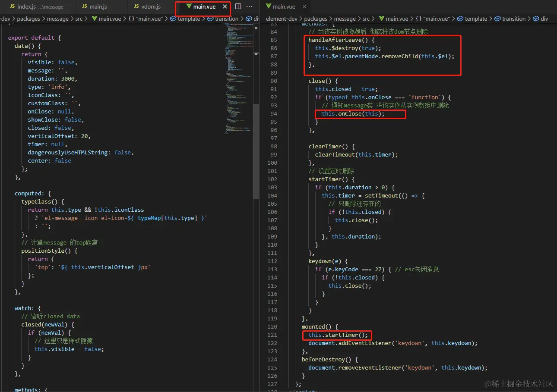The image size is (557, 392).
Task: Open 'main.vue' file breadcrumb in right editor
Action: coord(397,19)
